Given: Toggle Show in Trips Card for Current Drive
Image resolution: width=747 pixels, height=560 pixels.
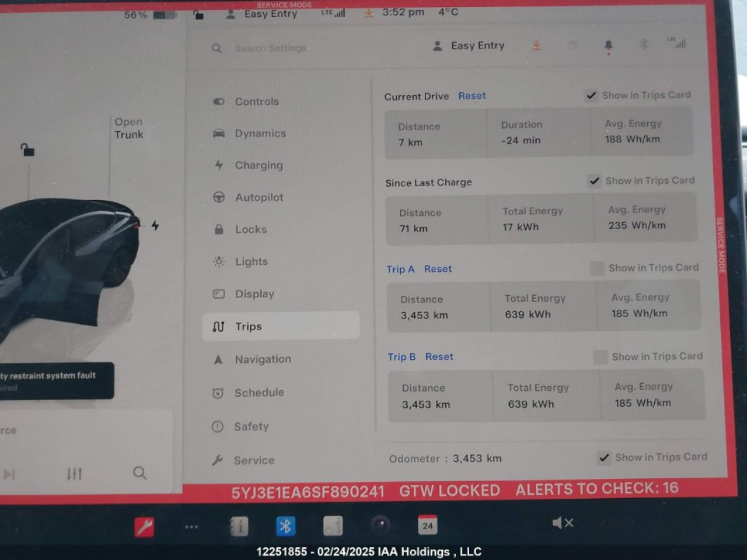Looking at the screenshot, I should 591,95.
